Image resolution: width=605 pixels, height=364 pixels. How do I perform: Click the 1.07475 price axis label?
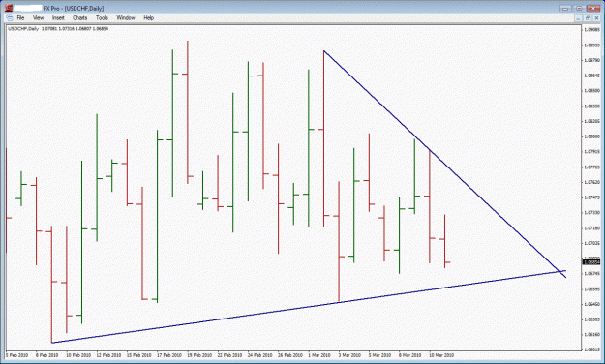click(591, 197)
